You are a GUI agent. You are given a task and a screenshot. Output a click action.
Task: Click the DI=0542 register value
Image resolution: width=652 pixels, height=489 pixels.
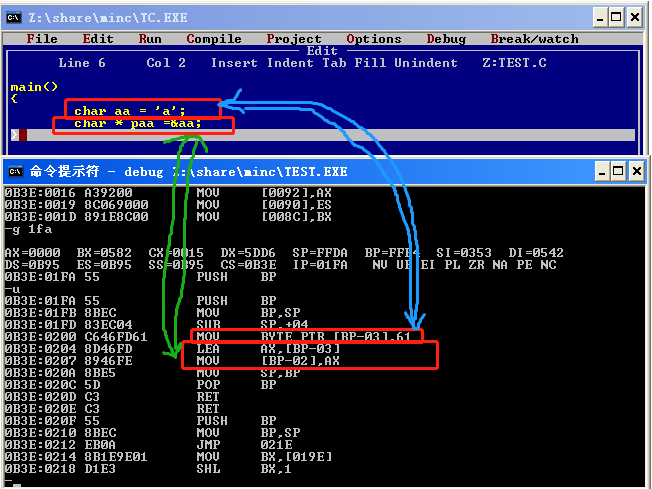[x=536, y=253]
